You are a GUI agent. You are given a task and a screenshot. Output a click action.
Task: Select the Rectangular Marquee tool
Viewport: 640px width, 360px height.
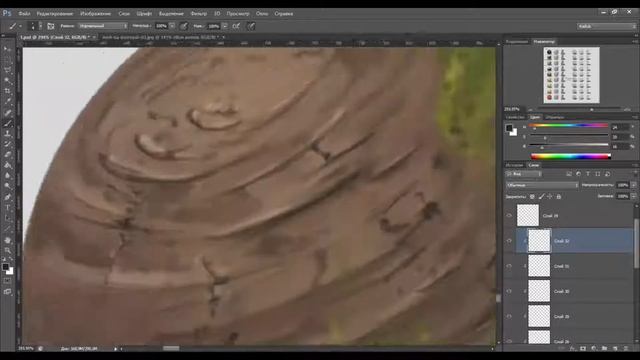pyautogui.click(x=7, y=60)
